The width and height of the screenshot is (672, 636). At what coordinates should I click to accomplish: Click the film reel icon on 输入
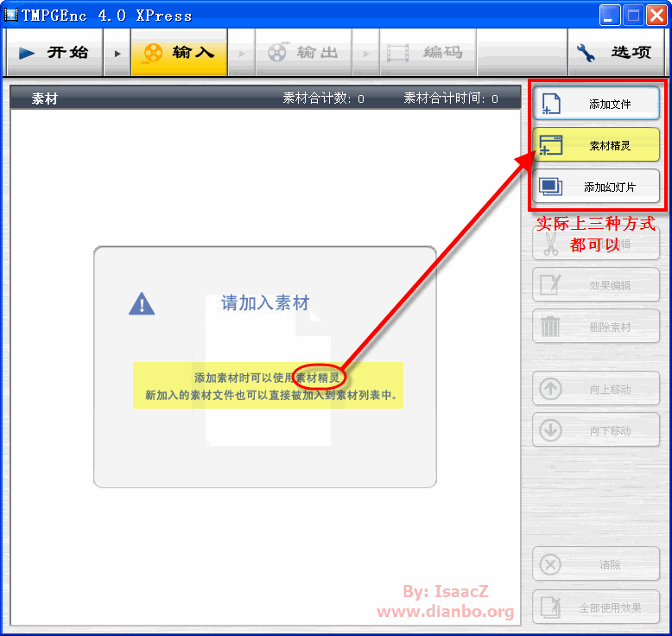153,54
